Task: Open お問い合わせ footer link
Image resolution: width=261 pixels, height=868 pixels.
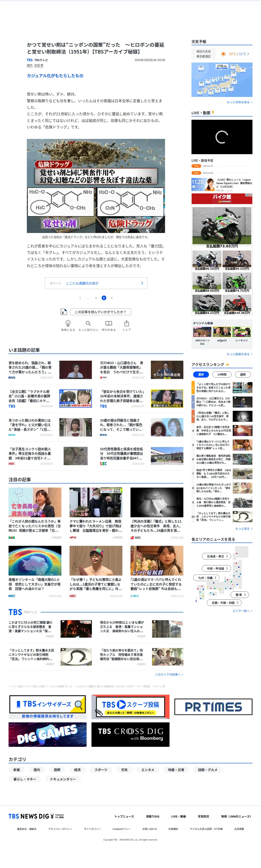Action: coord(149,829)
